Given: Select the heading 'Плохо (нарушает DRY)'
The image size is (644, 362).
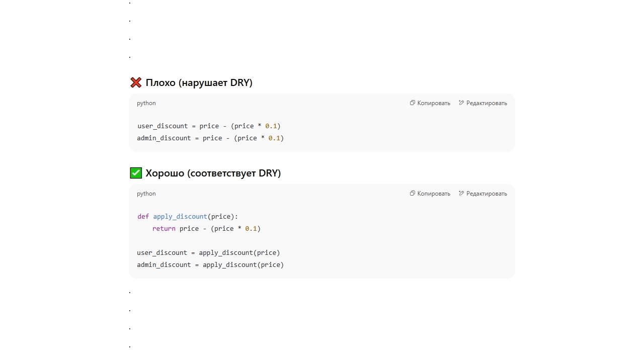Looking at the screenshot, I should [x=199, y=82].
